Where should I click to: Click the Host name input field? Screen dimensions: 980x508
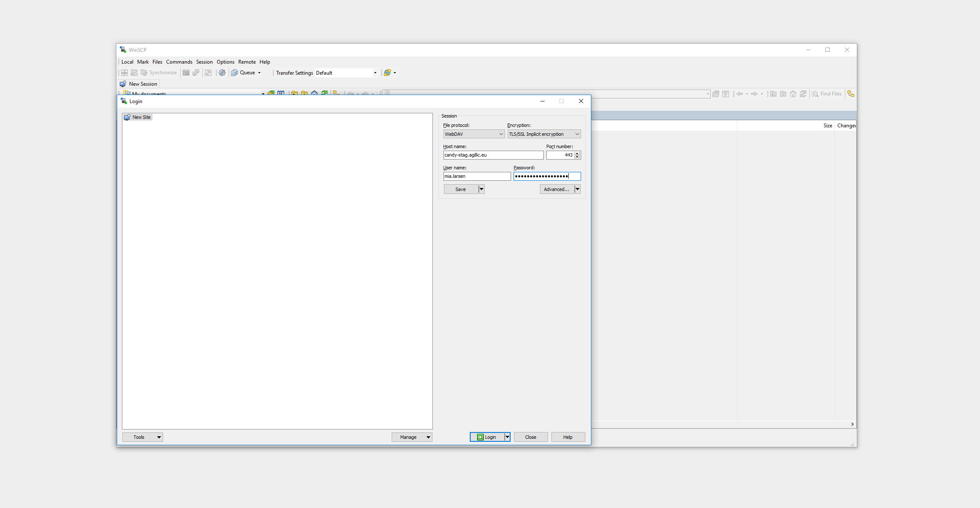click(x=493, y=155)
